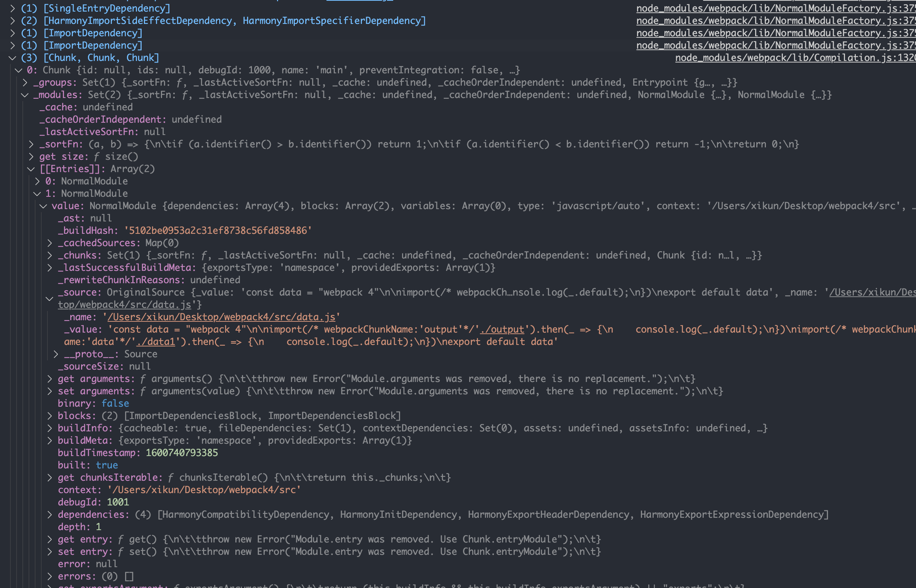The height and width of the screenshot is (588, 916).
Task: Collapse entry 1: NormalModule
Action: click(37, 194)
